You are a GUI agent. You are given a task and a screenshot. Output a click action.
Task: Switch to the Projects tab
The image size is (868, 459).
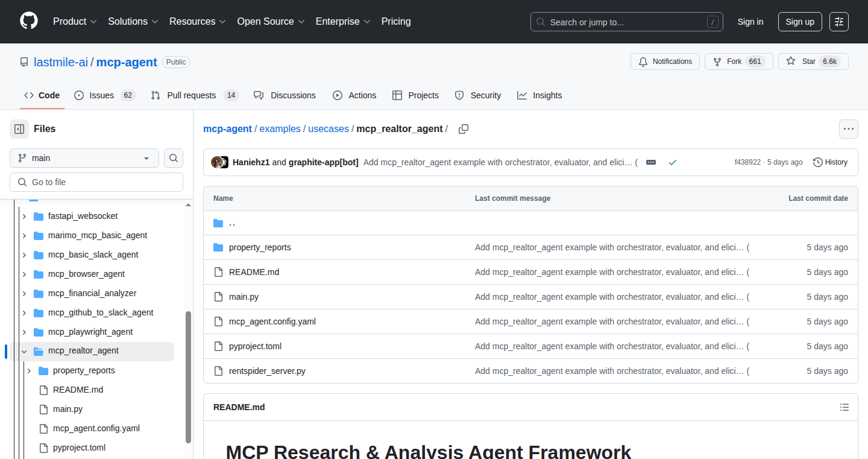tap(415, 95)
